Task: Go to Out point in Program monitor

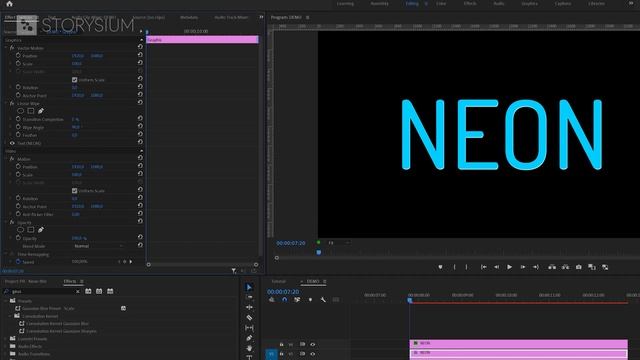Action: point(536,267)
